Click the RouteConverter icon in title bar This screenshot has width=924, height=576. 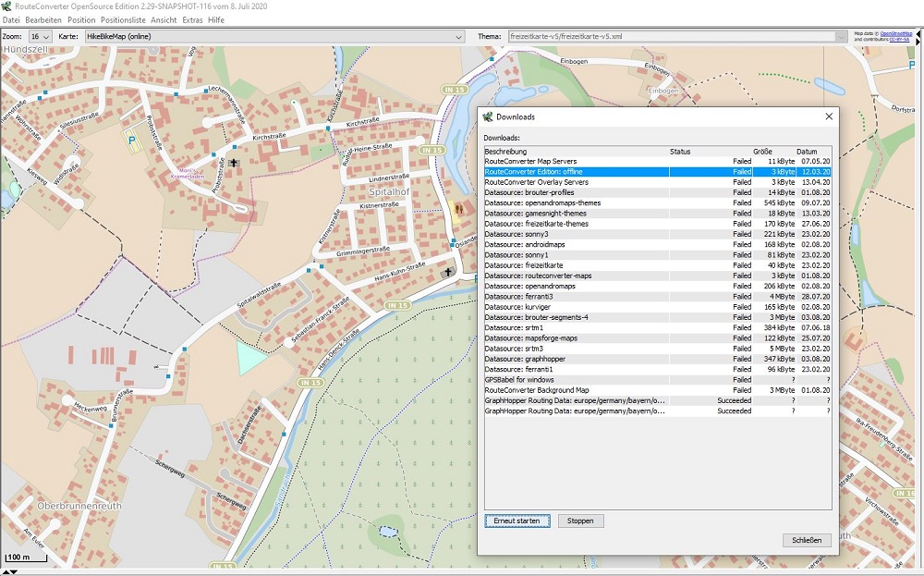[6, 6]
